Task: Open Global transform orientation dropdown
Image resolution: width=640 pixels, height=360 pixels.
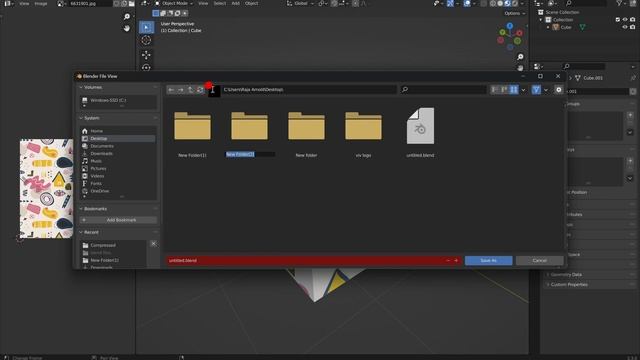Action: pyautogui.click(x=301, y=3)
